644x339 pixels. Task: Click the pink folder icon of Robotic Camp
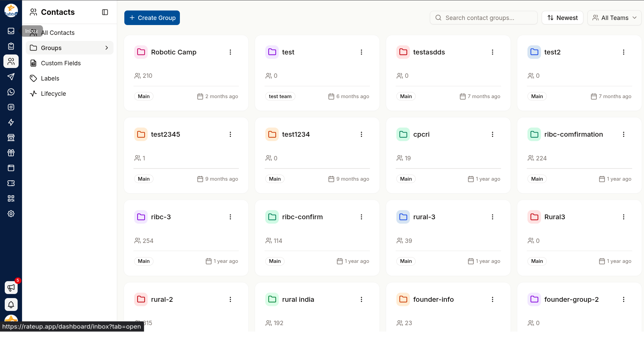tap(141, 52)
